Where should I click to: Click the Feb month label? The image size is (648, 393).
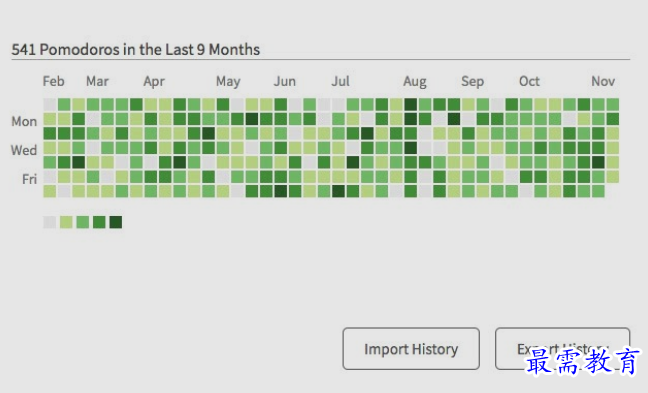[x=54, y=81]
